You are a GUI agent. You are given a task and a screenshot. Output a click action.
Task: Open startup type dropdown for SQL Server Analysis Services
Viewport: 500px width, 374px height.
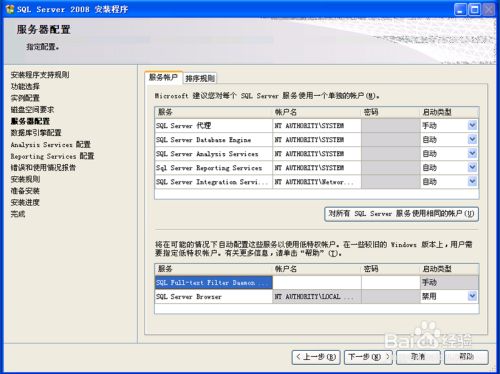point(472,153)
